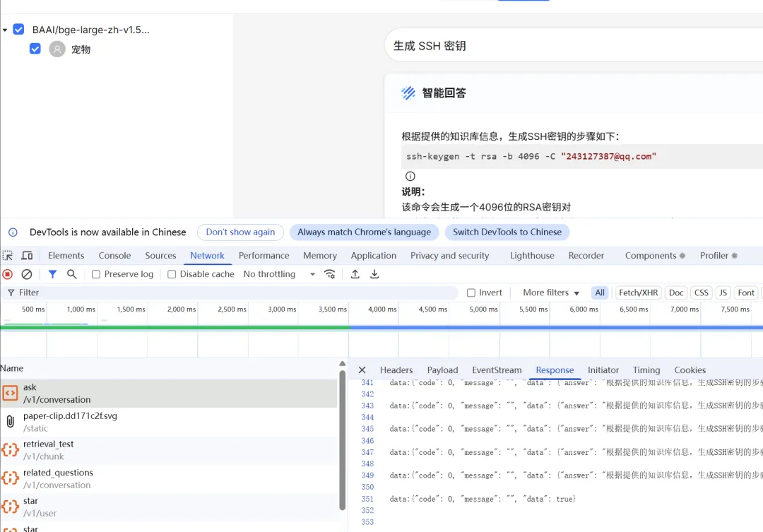763x532 pixels.
Task: Filter requests by CSS
Action: [x=702, y=292]
